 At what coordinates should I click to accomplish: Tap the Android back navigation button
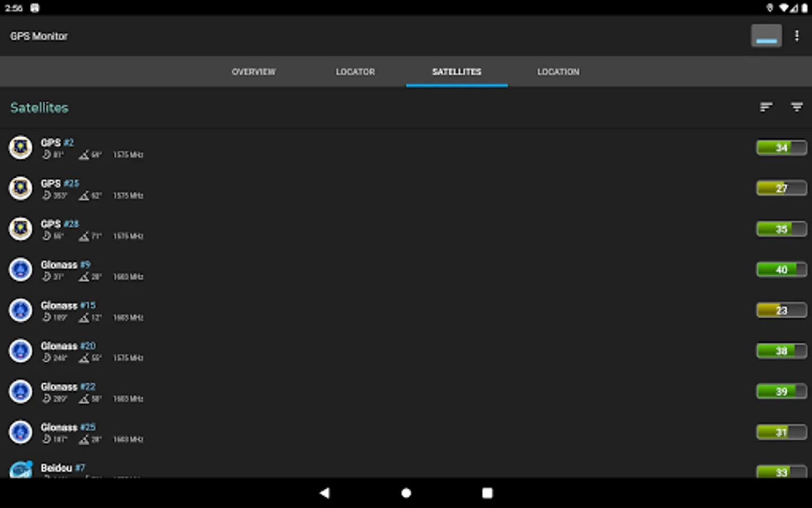(x=324, y=493)
